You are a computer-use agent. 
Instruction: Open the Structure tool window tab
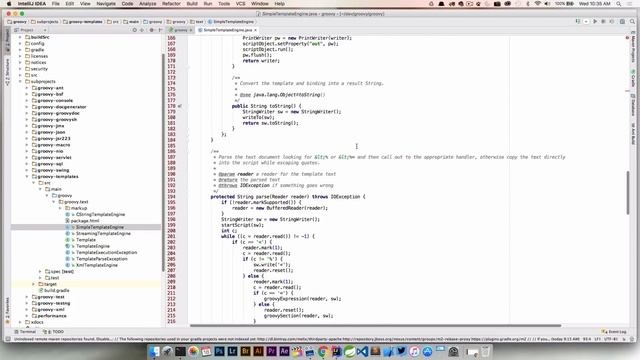7,72
